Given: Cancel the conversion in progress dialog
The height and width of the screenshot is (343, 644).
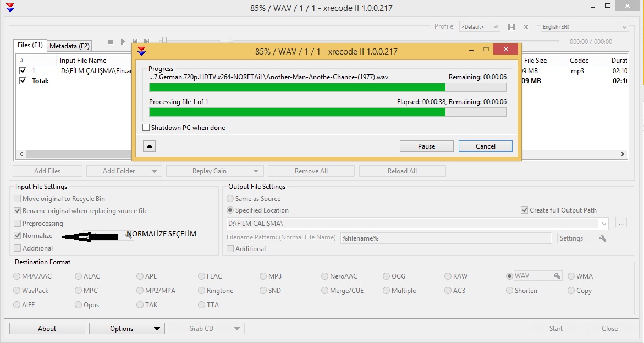Looking at the screenshot, I should pyautogui.click(x=486, y=146).
